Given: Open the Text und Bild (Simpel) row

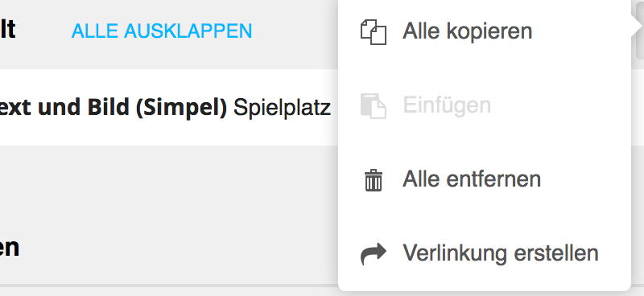Looking at the screenshot, I should click(x=169, y=107).
